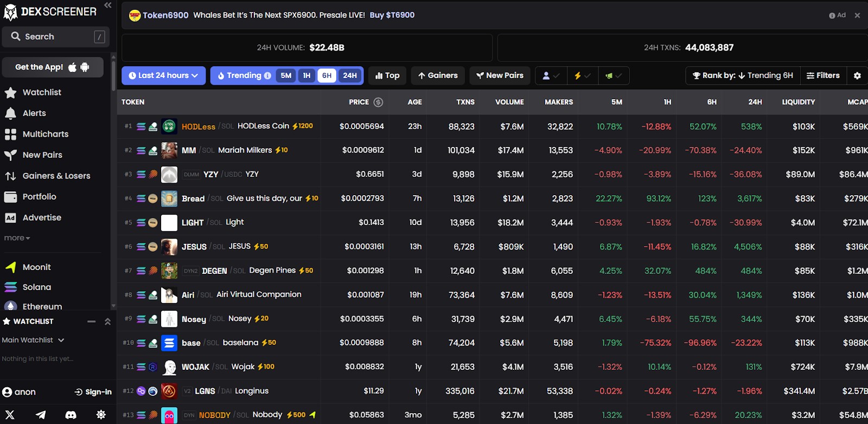Select the 1H trending interval
This screenshot has width=868, height=424.
point(307,76)
